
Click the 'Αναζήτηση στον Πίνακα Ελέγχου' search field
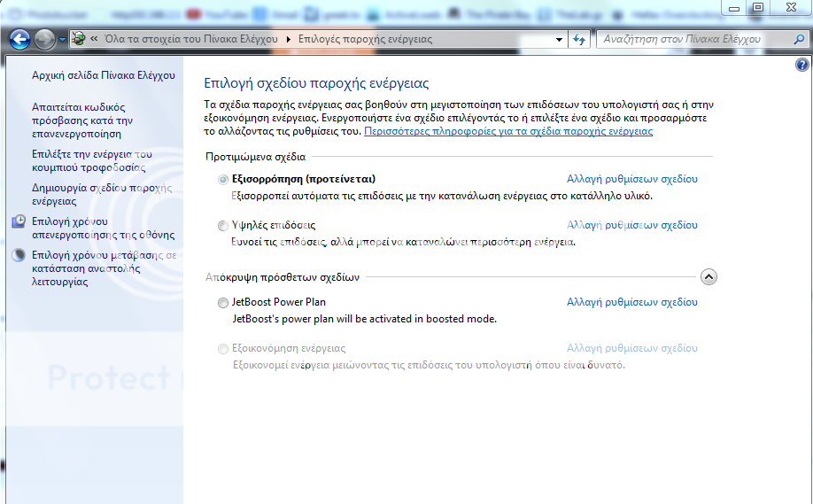point(691,40)
